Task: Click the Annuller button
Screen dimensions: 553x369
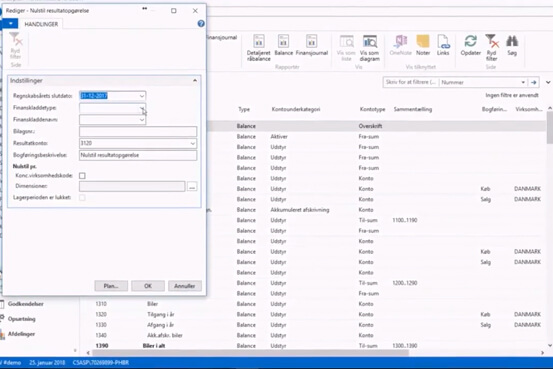Action: point(185,286)
